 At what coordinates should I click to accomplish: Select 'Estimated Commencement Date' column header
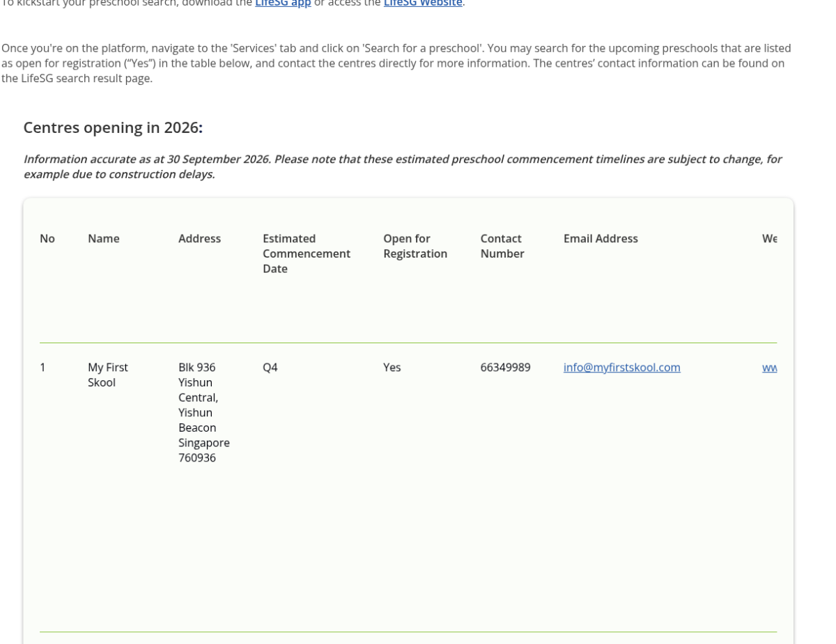tap(307, 253)
